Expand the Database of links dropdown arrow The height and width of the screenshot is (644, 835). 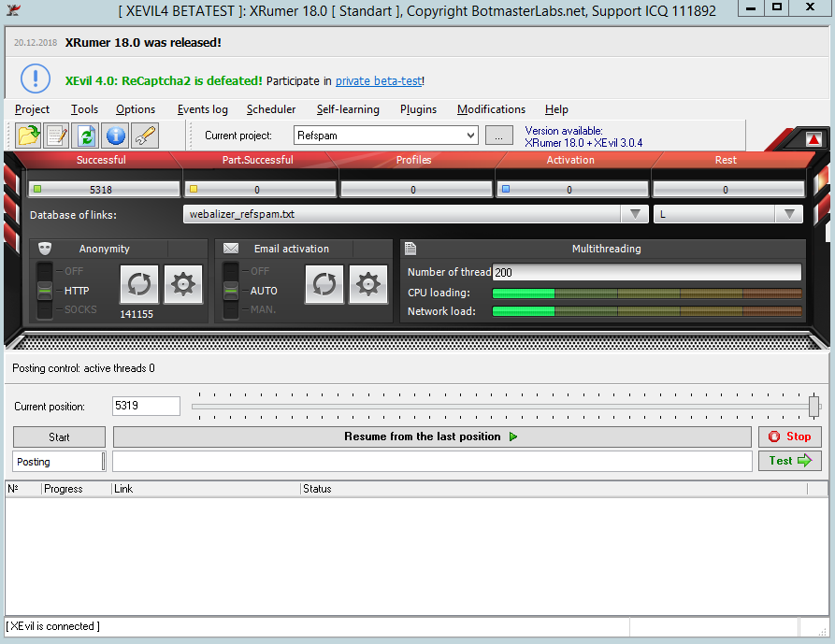click(635, 214)
